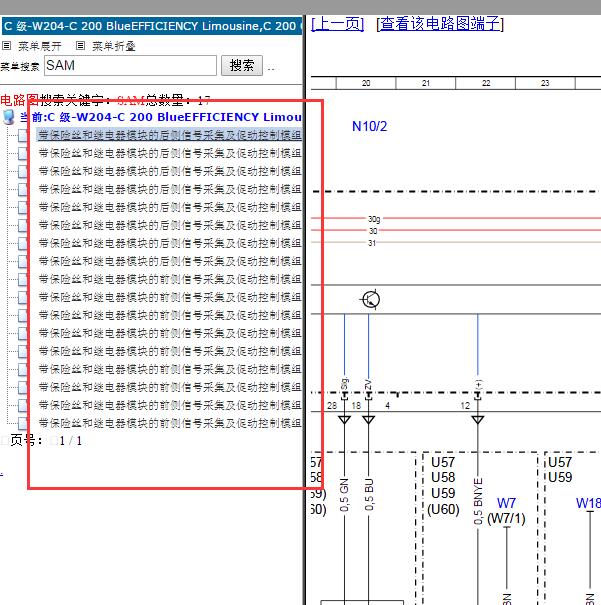Click the 搜索 search button
601x605 pixels.
point(242,65)
